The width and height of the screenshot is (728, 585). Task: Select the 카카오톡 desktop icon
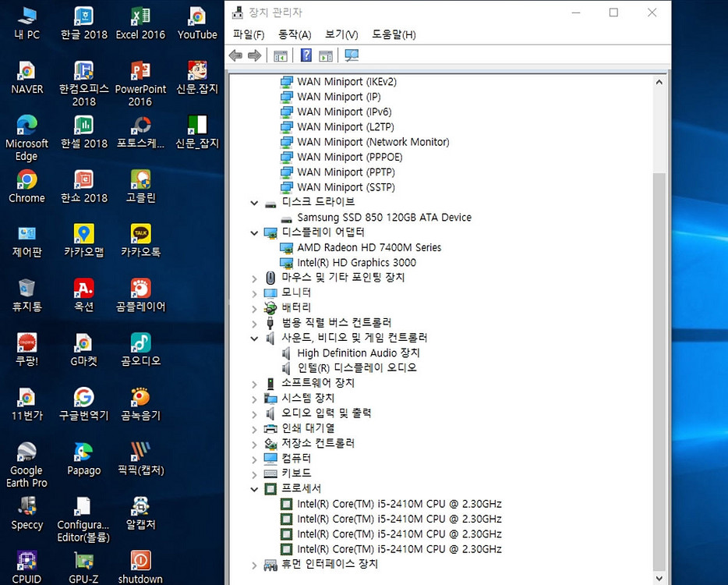pyautogui.click(x=140, y=241)
